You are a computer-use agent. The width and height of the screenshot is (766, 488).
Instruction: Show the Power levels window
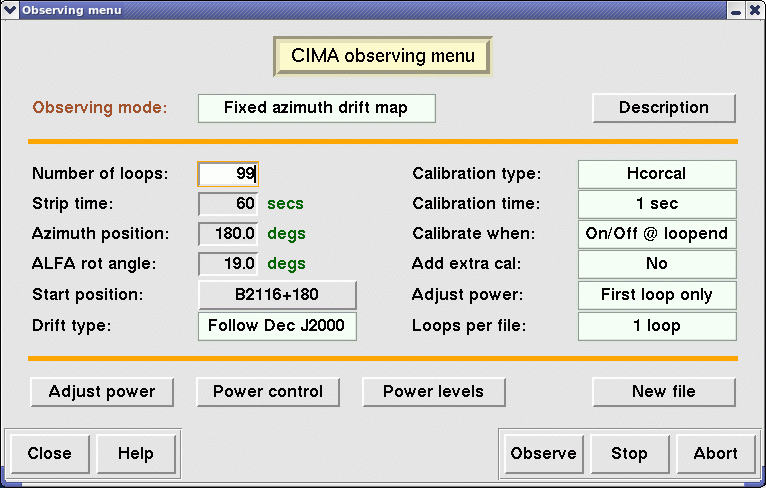click(433, 392)
